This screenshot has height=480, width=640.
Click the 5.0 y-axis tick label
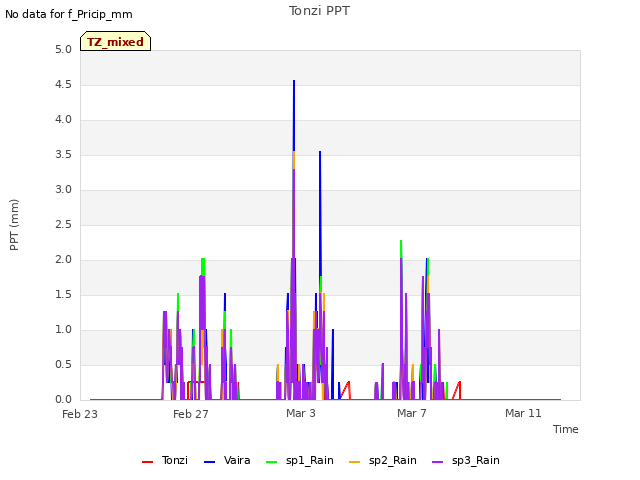click(x=64, y=49)
